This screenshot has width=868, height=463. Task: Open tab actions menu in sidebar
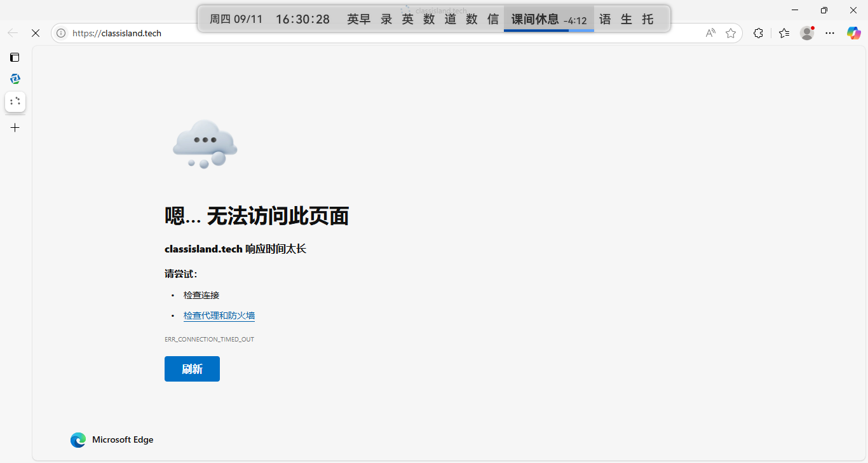click(15, 57)
